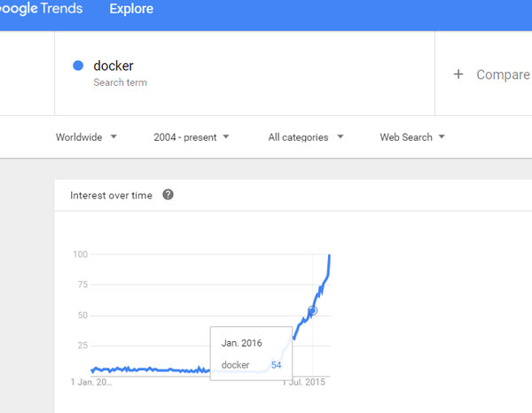Open the Worldwide region dropdown
The image size is (532, 413).
point(86,137)
